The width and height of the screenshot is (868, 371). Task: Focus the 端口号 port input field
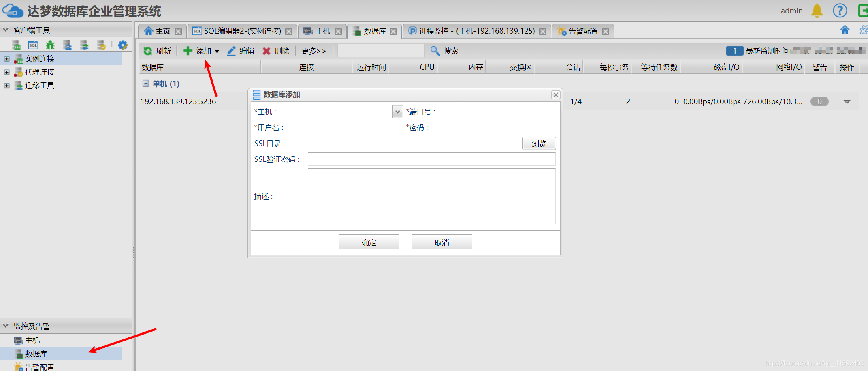[x=508, y=112]
